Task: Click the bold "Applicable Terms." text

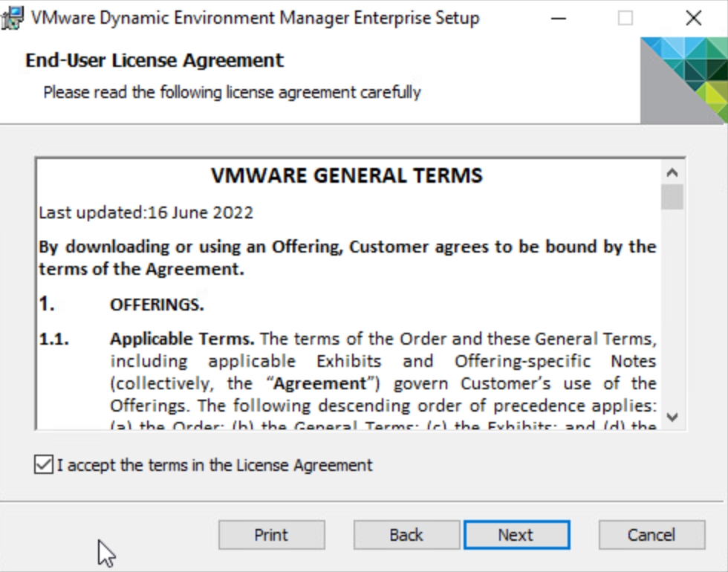Action: coord(182,339)
